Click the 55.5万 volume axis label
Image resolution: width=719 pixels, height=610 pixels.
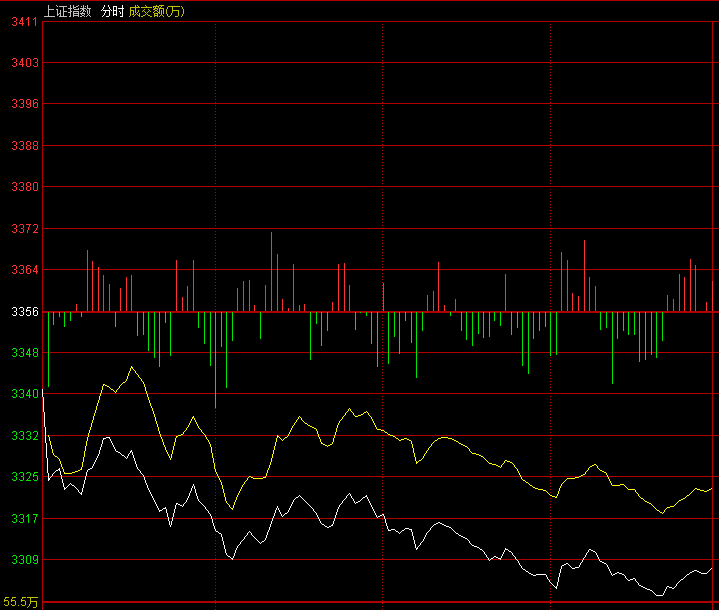21,602
